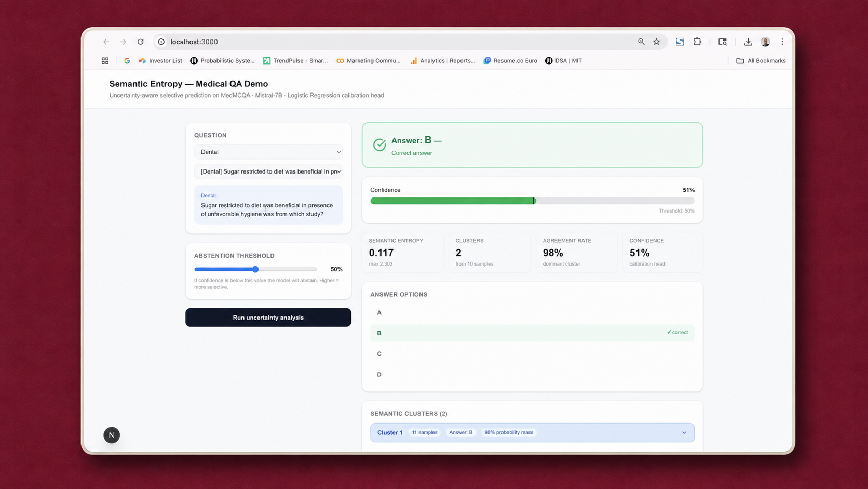Reload the localhost page

point(140,42)
